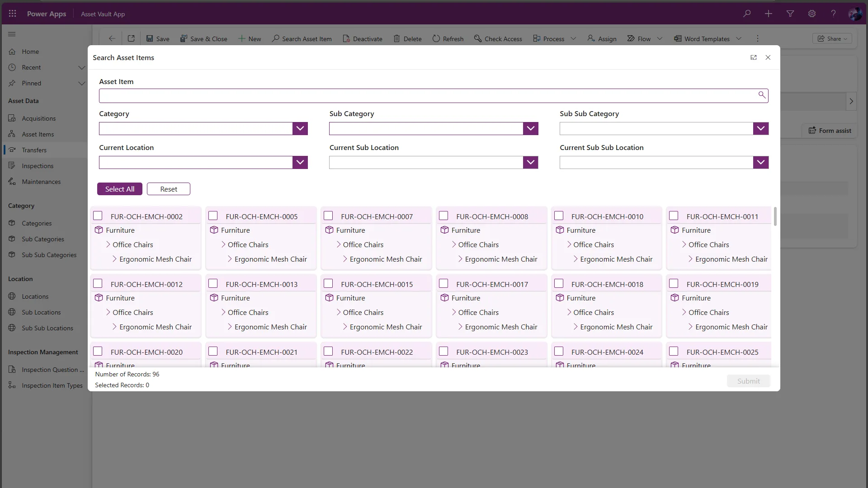Screen dimensions: 868x488
Task: Check the FUR-OCH-EMCH-0002 checkbox
Action: pos(98,216)
